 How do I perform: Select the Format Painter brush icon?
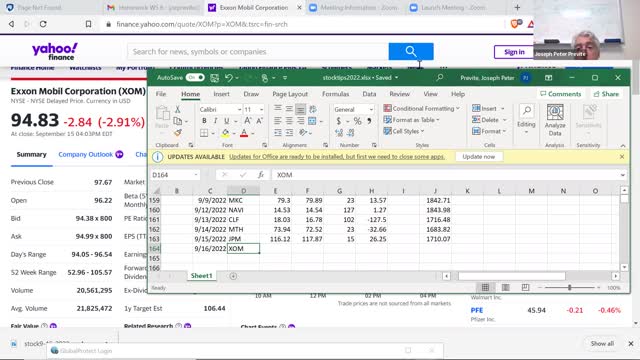pos(178,133)
